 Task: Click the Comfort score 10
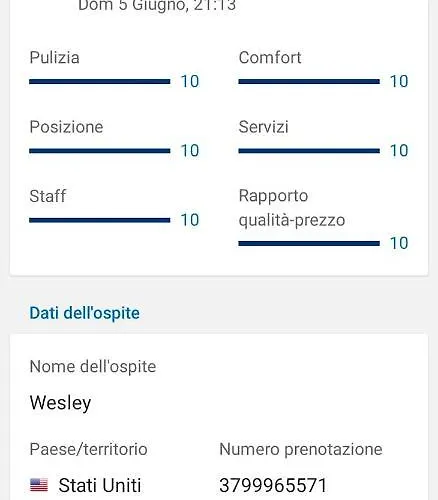399,82
